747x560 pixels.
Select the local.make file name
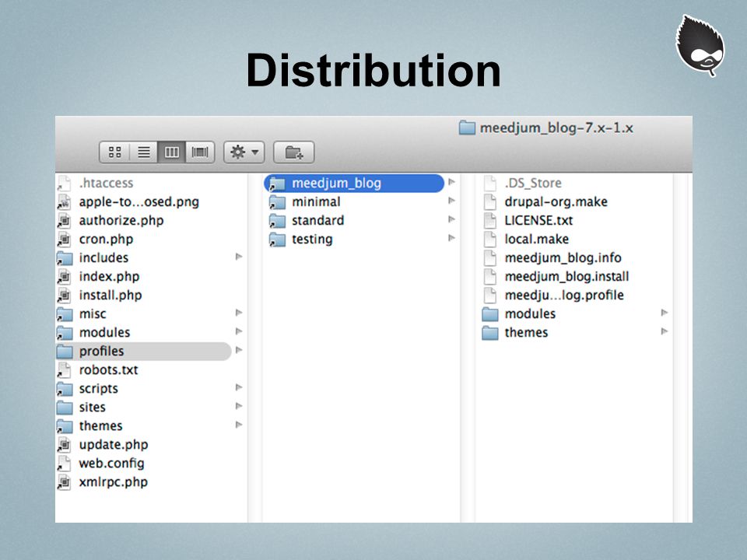537,239
